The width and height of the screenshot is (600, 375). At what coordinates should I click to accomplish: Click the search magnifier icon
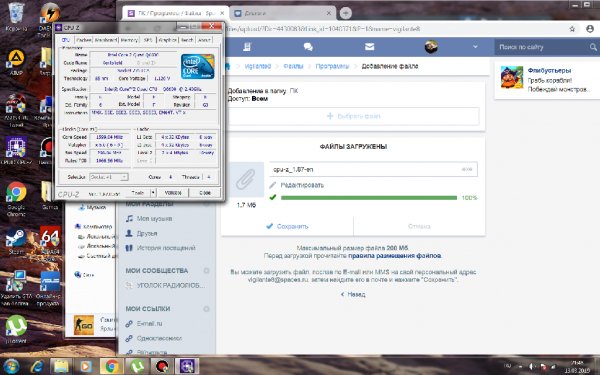point(593,47)
